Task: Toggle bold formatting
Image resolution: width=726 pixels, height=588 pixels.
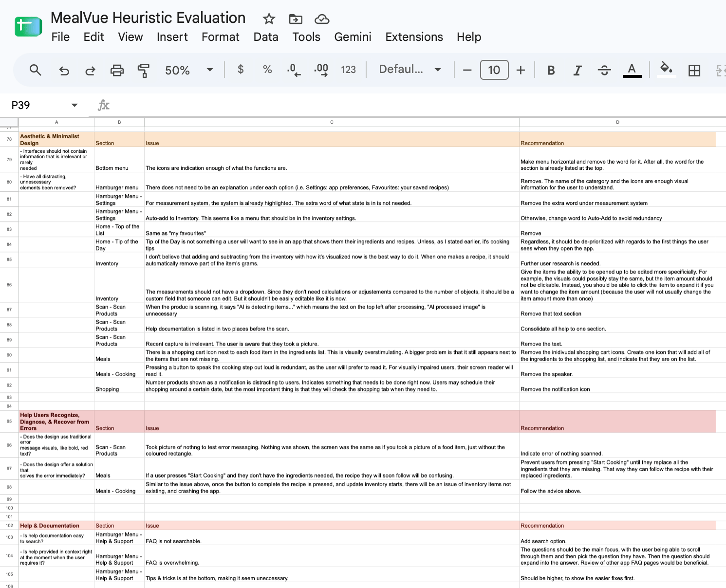Action: pos(551,70)
